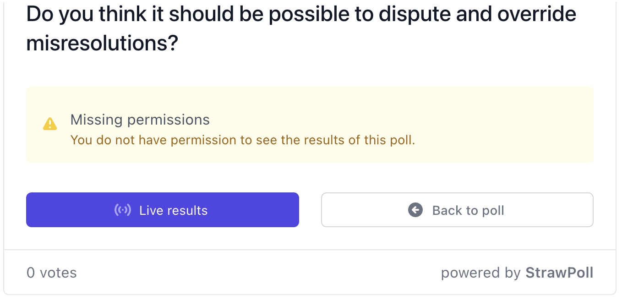Click the empty right side of the yellow alert box

coord(504,125)
